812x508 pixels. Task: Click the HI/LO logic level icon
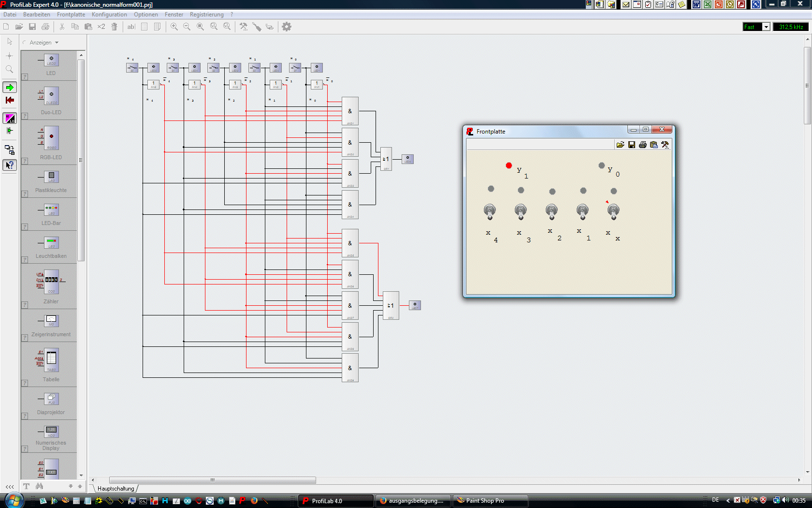coord(10,118)
